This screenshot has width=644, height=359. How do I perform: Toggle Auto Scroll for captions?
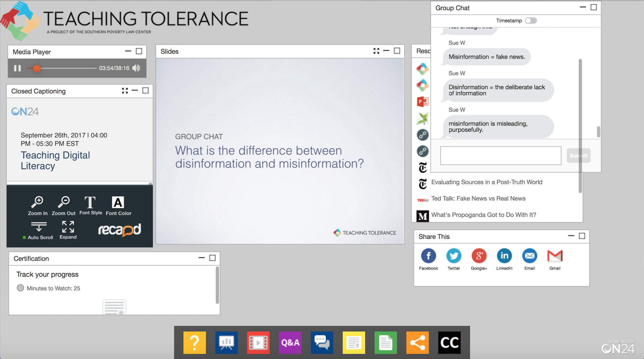(x=38, y=231)
